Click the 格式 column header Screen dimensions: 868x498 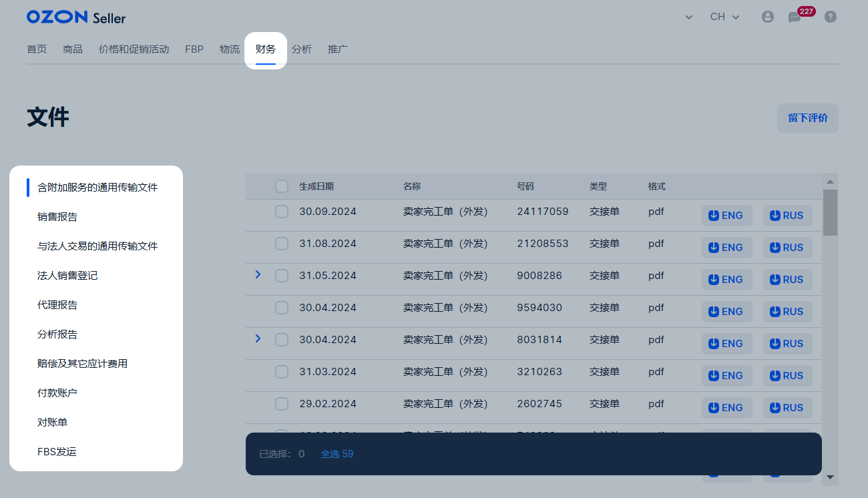tap(657, 186)
